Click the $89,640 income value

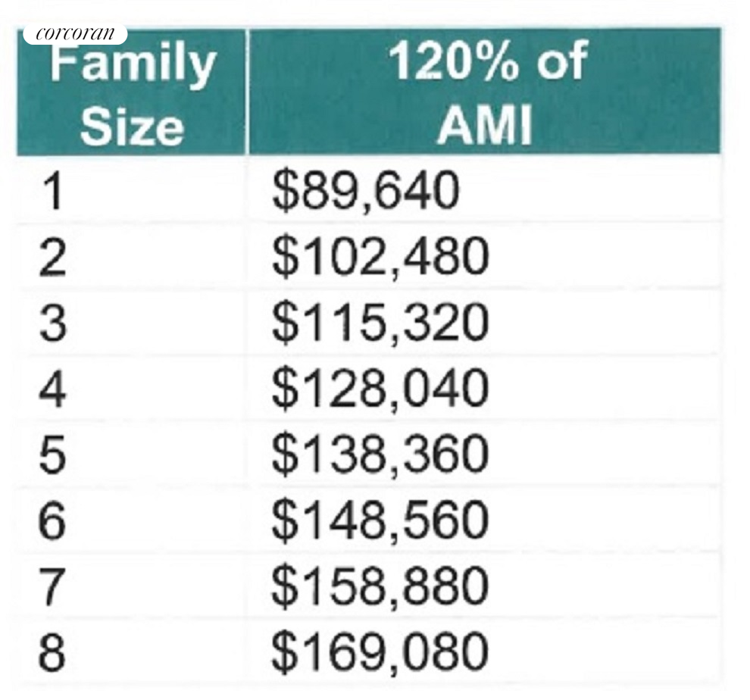(365, 192)
